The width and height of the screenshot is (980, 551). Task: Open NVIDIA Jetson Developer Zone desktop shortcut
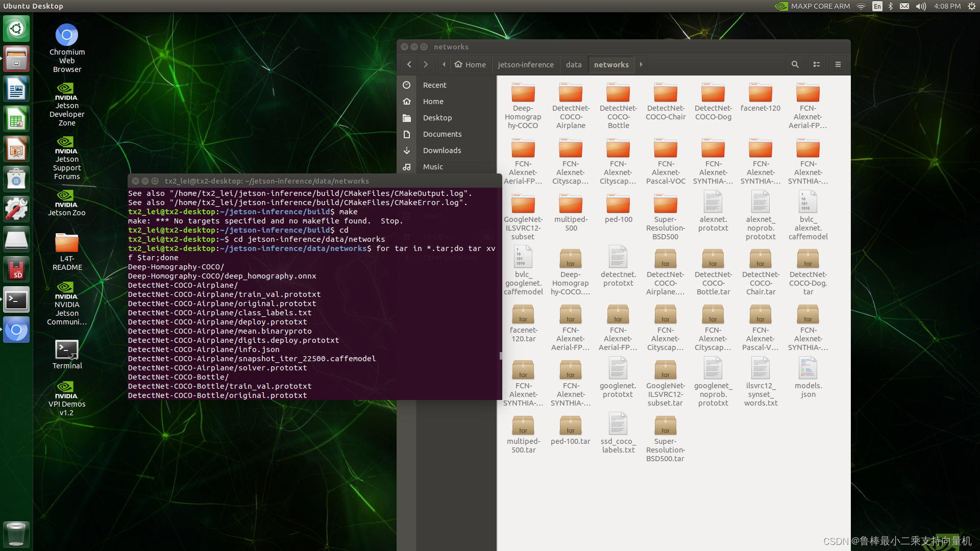coord(67,104)
